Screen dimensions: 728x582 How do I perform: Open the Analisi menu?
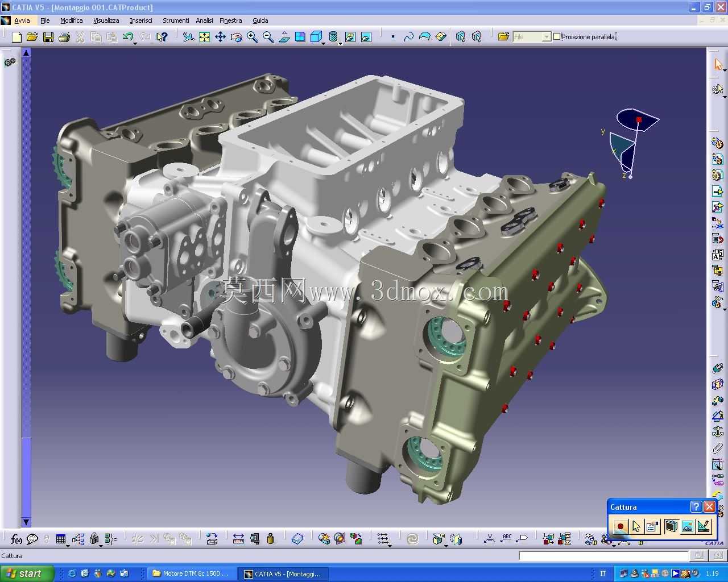pyautogui.click(x=204, y=20)
